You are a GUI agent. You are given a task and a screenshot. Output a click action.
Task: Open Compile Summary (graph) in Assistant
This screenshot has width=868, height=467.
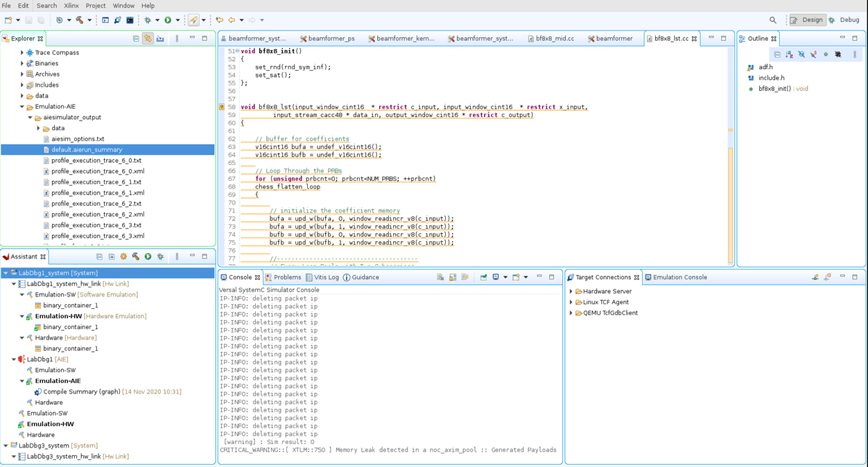click(x=81, y=391)
